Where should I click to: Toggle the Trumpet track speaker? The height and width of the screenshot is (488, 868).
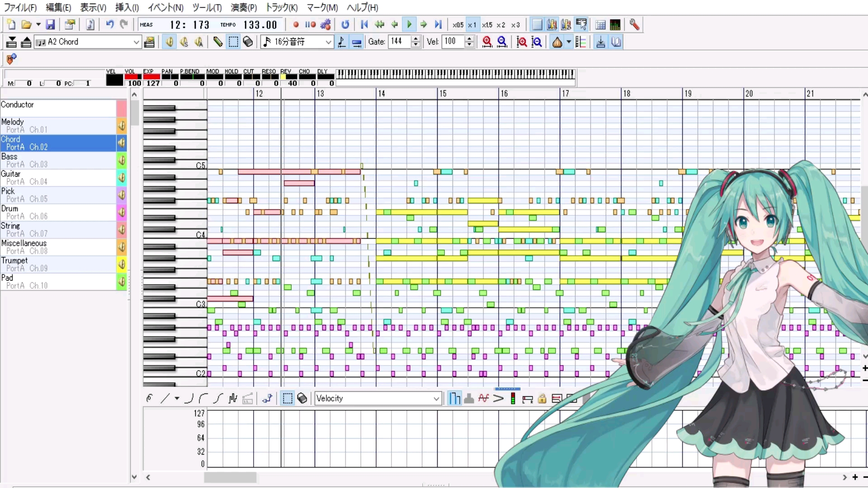point(122,264)
